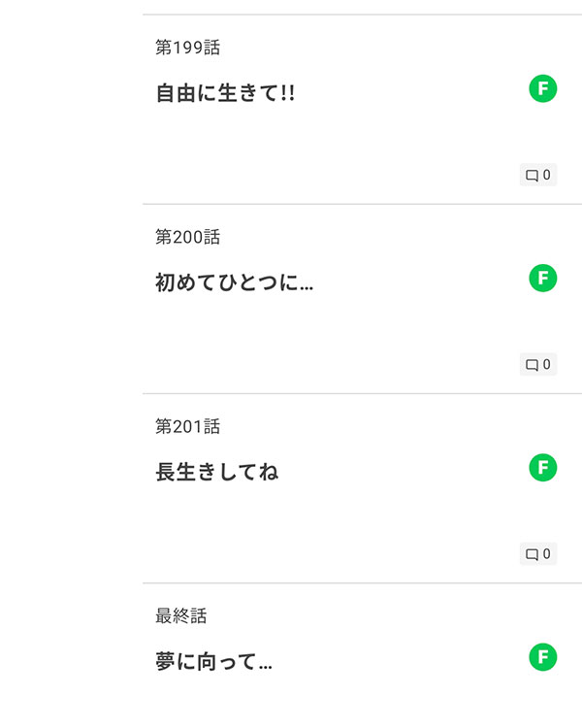Click the comment bubble icon for 第200話
This screenshot has height=728, width=582.
tap(532, 365)
